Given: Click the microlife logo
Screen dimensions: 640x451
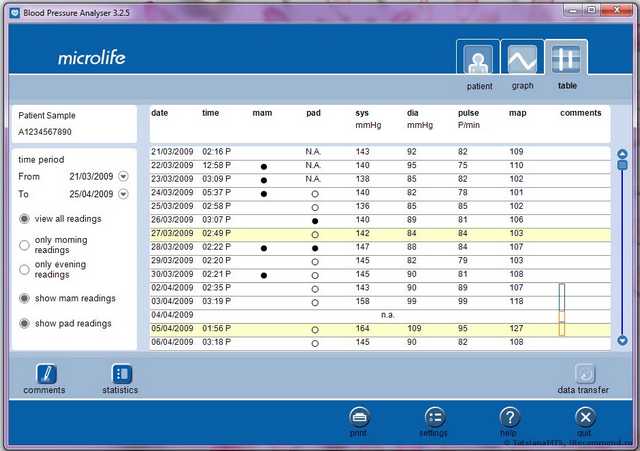Looking at the screenshot, I should pos(91,58).
